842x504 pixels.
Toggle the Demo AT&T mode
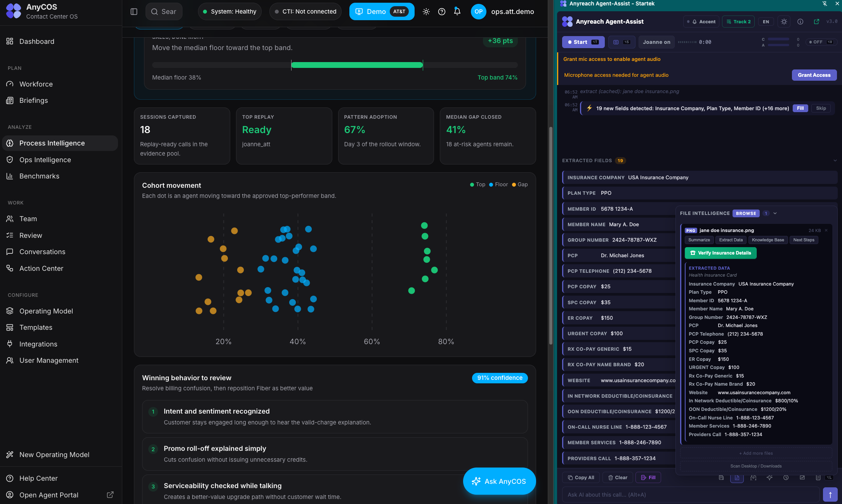coord(382,12)
